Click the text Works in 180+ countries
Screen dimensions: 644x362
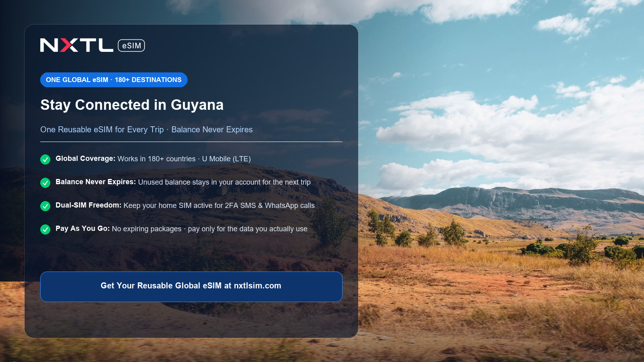coord(157,159)
